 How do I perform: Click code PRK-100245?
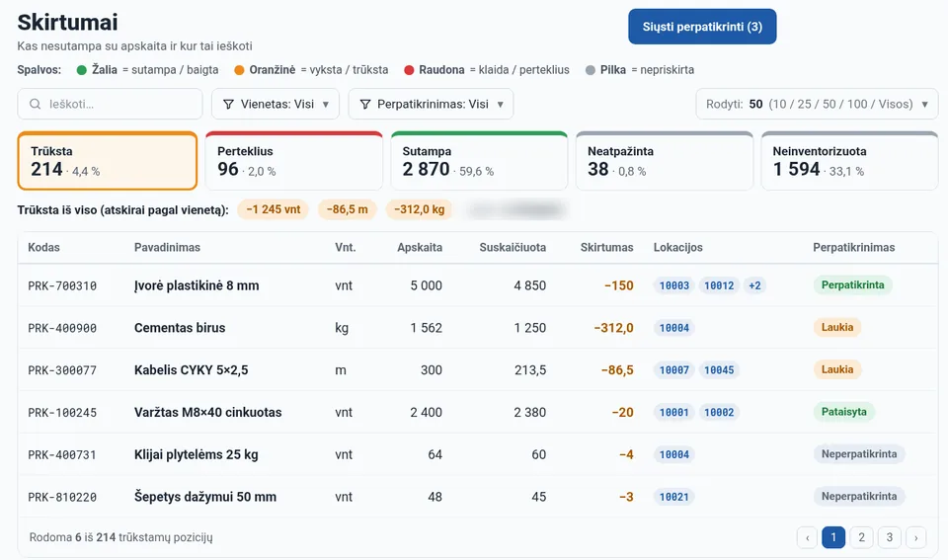click(x=62, y=413)
